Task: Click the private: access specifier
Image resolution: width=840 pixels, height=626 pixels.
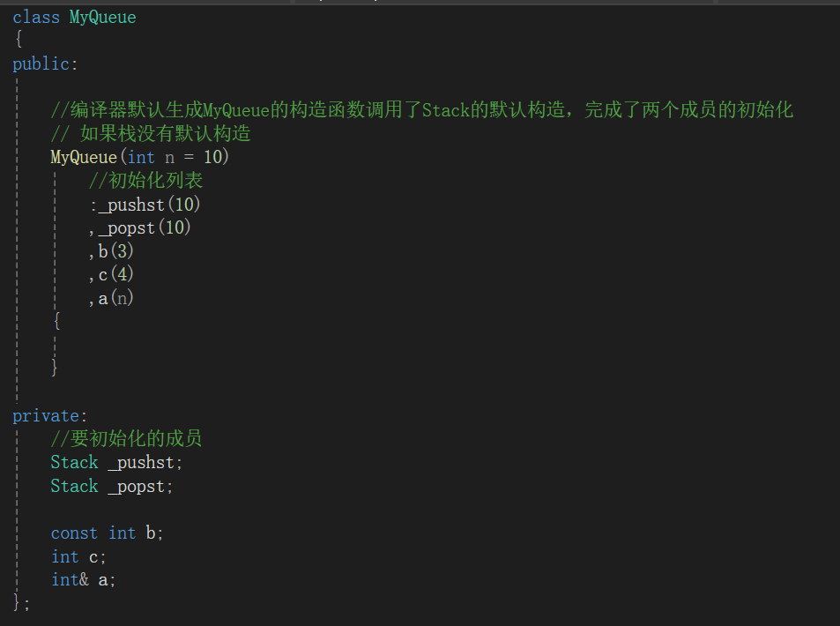Action: (x=50, y=416)
